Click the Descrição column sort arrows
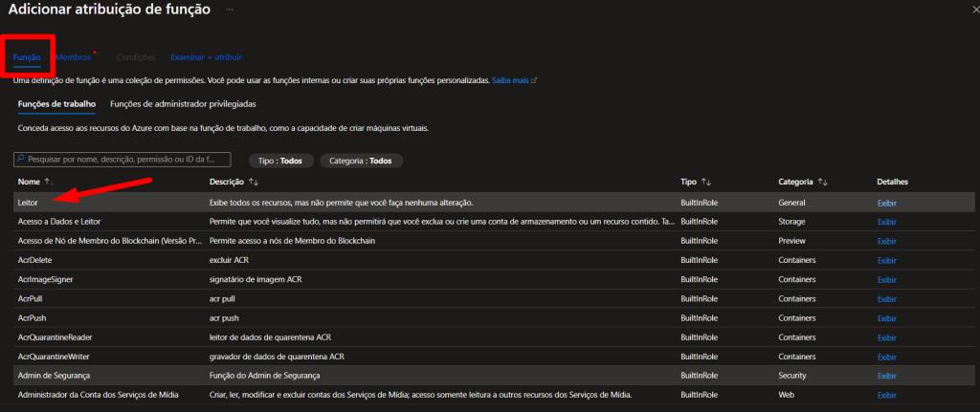This screenshot has width=980, height=412. (254, 182)
